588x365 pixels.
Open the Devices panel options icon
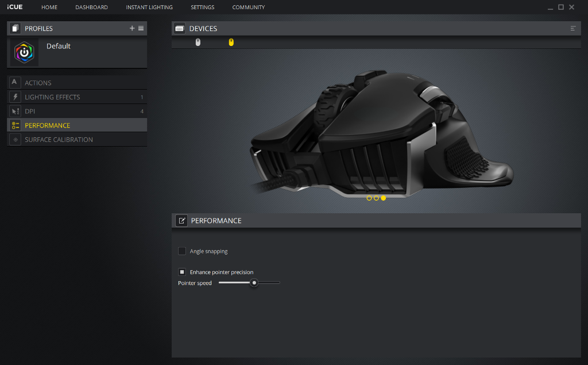point(572,28)
